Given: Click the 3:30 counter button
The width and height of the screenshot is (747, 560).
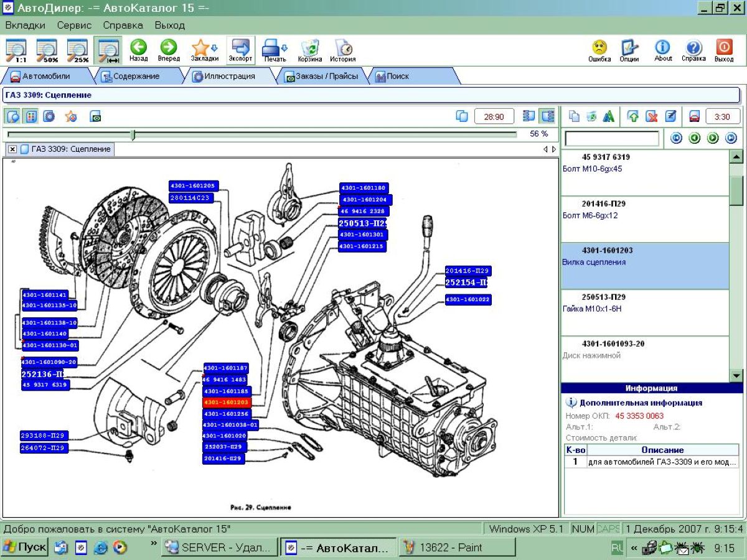Looking at the screenshot, I should pos(723,116).
